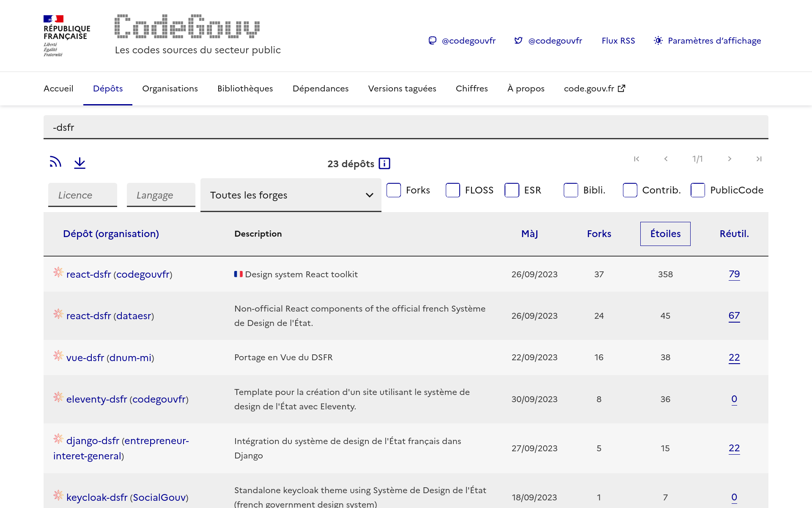Open the Mastodon @codegouvfr link
The height and width of the screenshot is (508, 812).
point(462,41)
